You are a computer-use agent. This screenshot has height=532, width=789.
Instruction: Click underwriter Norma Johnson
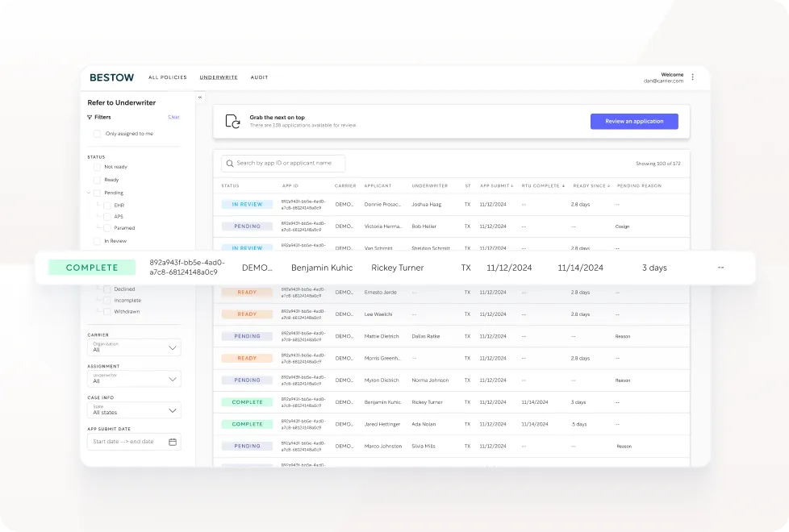430,380
